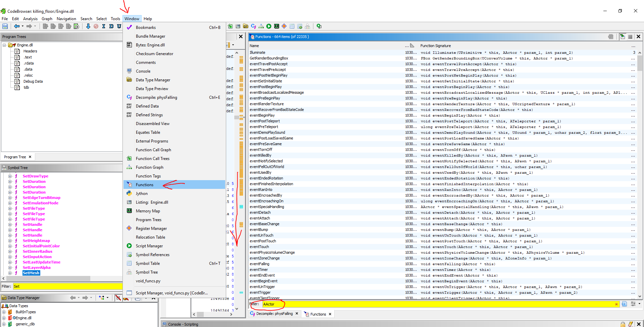Expand the SetDrawType symbol tree node
The height and width of the screenshot is (327, 644).
[10, 176]
